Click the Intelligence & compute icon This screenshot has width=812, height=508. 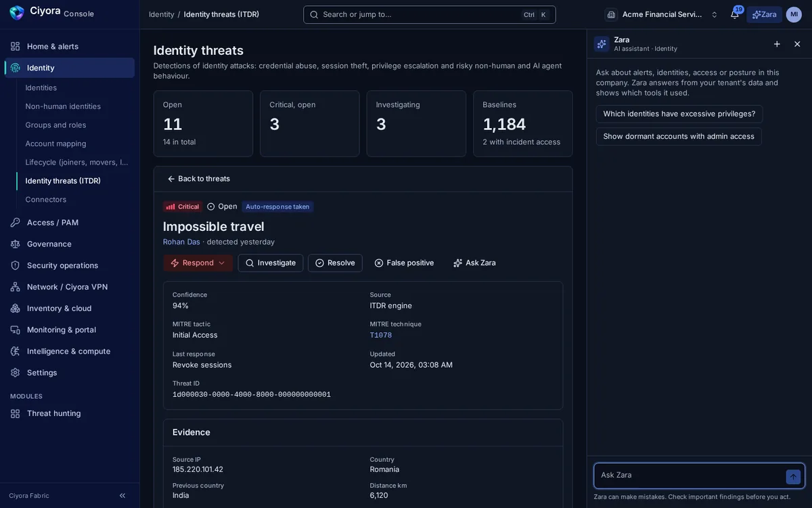(15, 351)
